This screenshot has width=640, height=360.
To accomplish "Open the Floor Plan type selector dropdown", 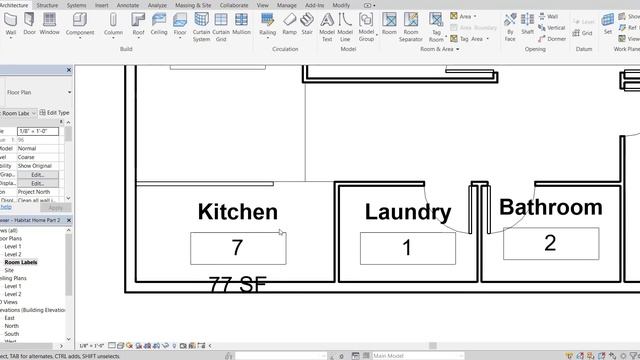I will pos(69,92).
